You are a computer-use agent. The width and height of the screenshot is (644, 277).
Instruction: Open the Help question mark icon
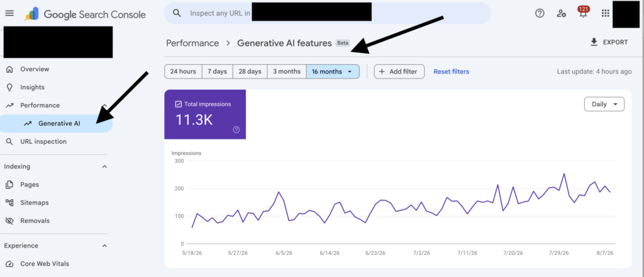[540, 13]
